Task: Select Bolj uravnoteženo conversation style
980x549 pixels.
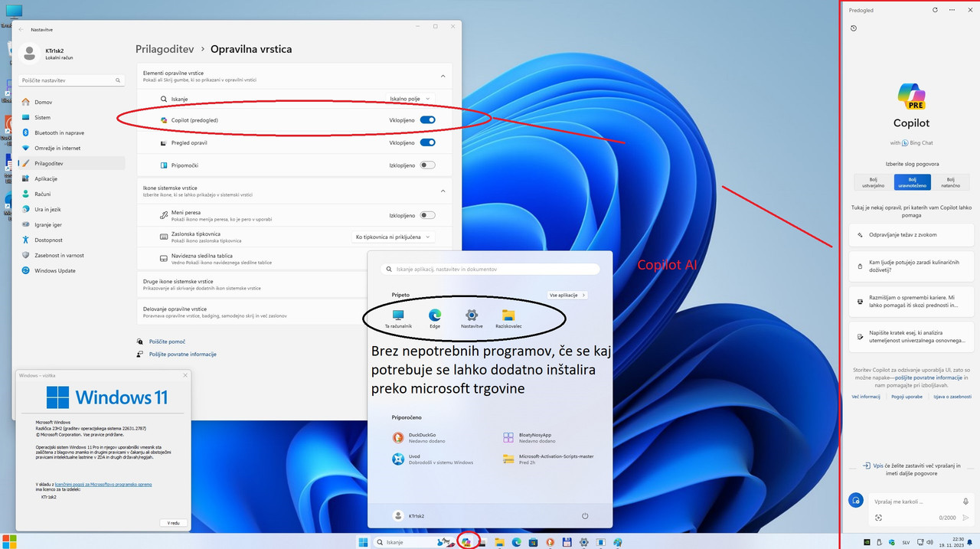Action: 913,182
